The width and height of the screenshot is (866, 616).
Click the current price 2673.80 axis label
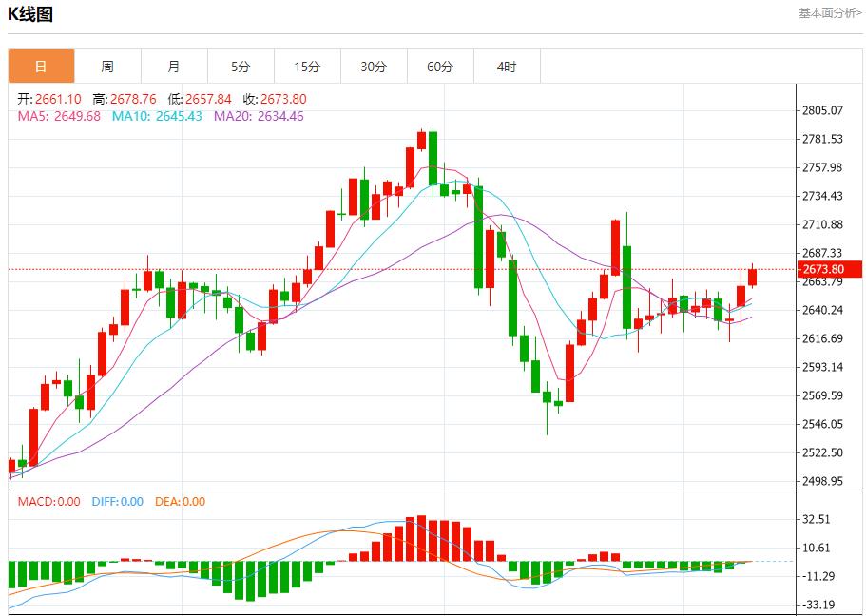pyautogui.click(x=822, y=269)
